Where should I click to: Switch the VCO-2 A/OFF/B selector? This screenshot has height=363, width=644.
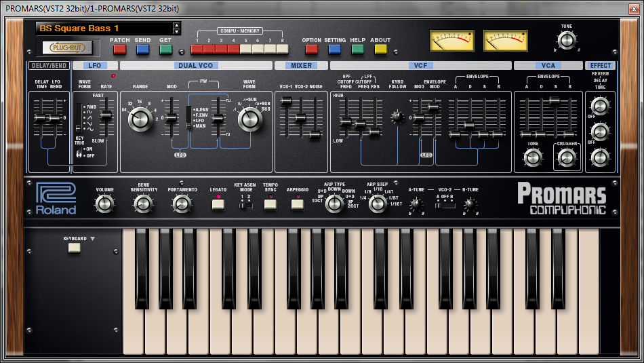click(x=445, y=206)
